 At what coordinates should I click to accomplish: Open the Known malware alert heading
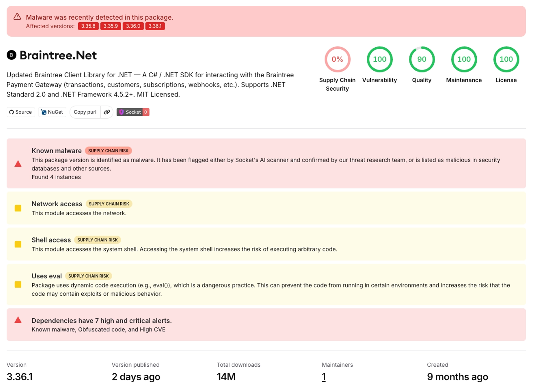click(57, 151)
